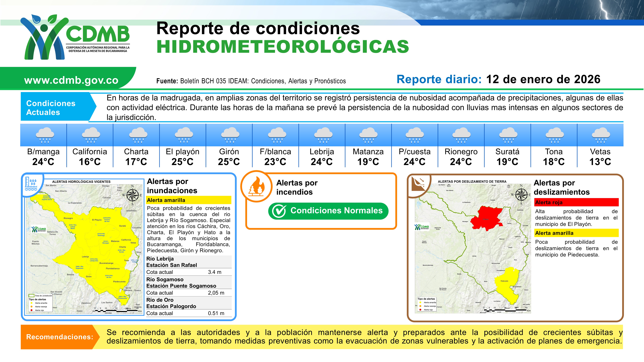Click the checkmark in Condiciones Normales badge
Viewport: 644px width, 362px height.
pos(278,211)
